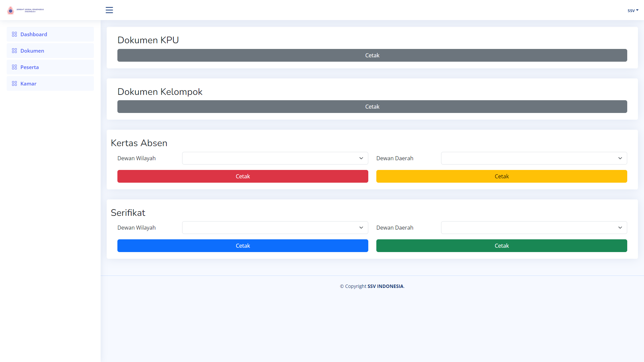644x362 pixels.
Task: Click the grid icon beside Peserta
Action: (x=14, y=67)
